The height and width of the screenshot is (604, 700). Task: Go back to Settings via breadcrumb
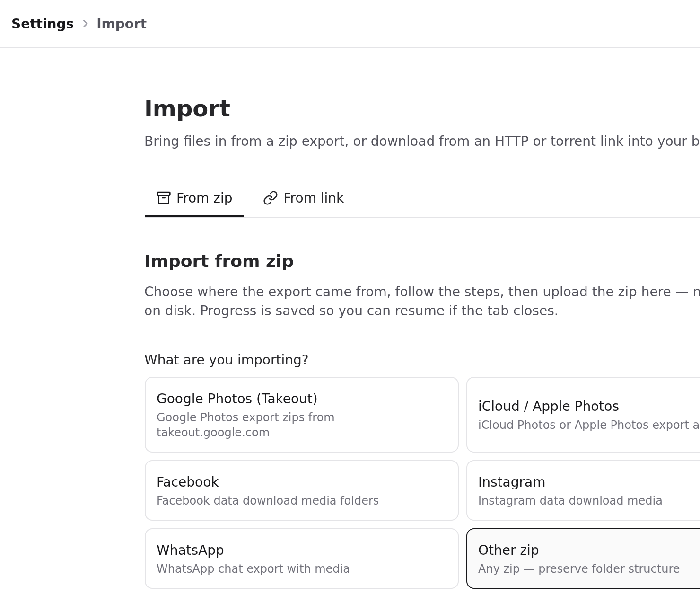(x=43, y=24)
